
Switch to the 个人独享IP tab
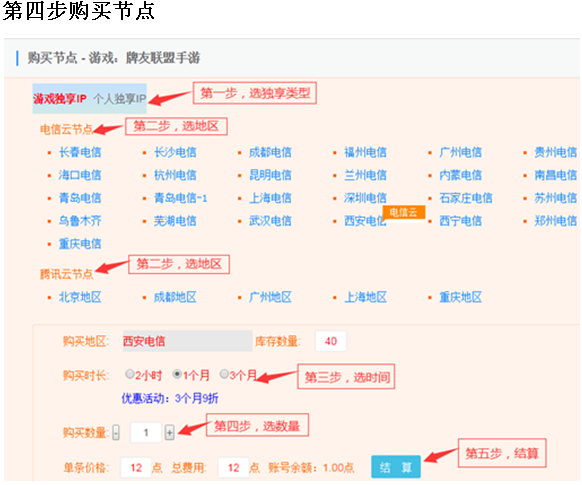(120, 99)
